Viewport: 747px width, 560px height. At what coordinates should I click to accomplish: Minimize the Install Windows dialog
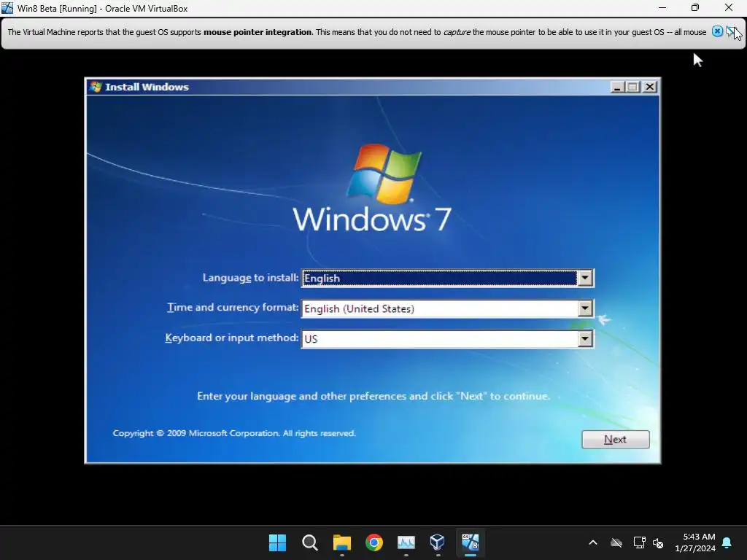617,87
